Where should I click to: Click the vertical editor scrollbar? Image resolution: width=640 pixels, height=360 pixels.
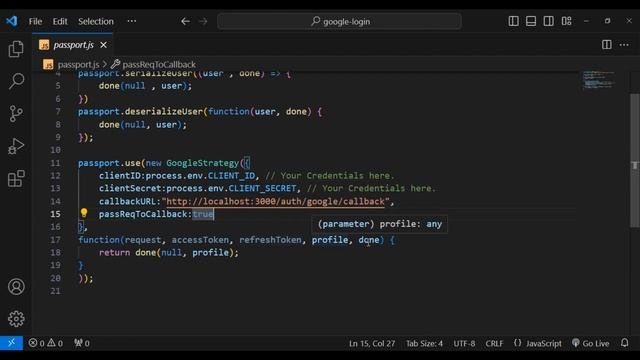click(x=634, y=160)
